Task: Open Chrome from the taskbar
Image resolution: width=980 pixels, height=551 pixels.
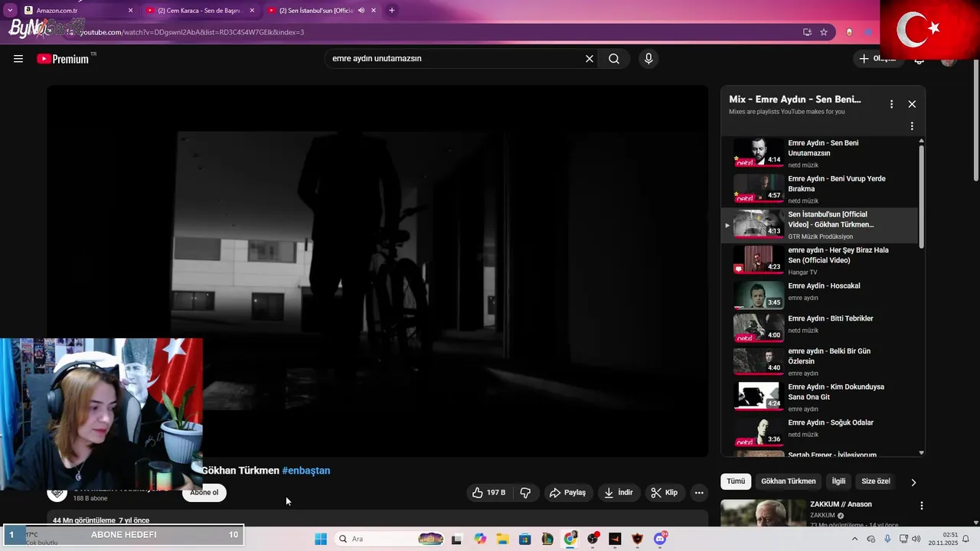Action: pyautogui.click(x=570, y=539)
